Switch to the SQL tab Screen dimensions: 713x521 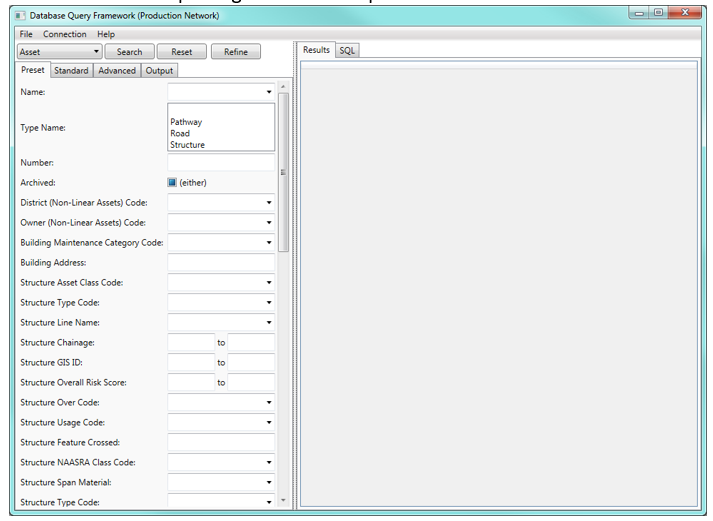(347, 50)
